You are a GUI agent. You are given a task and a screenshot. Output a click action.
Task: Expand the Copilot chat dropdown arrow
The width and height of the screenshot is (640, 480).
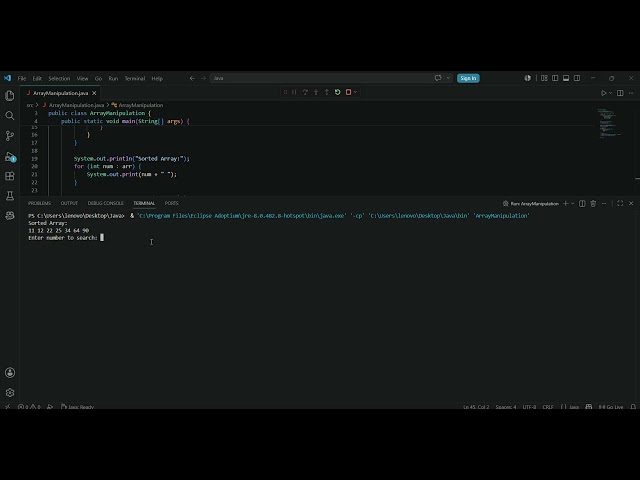coord(448,78)
